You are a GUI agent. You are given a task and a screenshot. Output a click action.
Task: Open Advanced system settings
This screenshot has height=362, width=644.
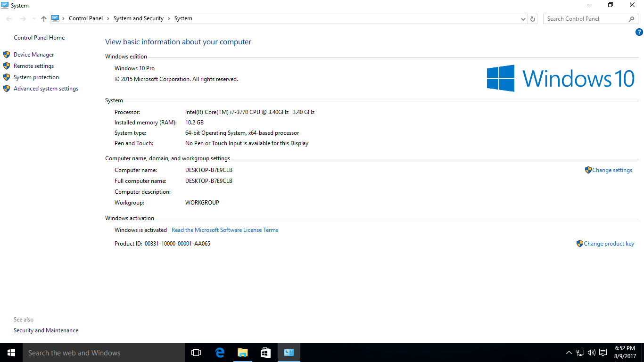(x=46, y=89)
